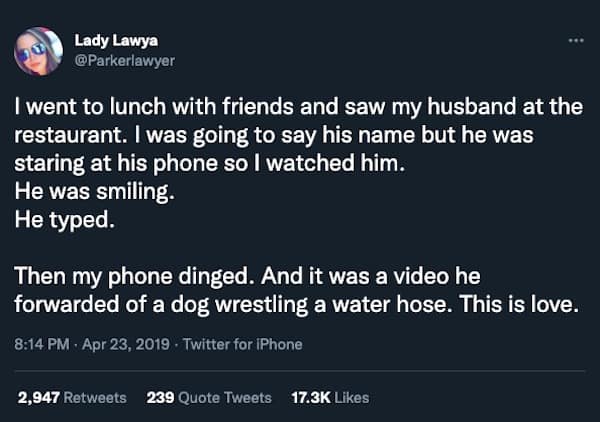Click the 8:14 PM timestamp
Image resolution: width=600 pixels, height=422 pixels.
click(44, 344)
